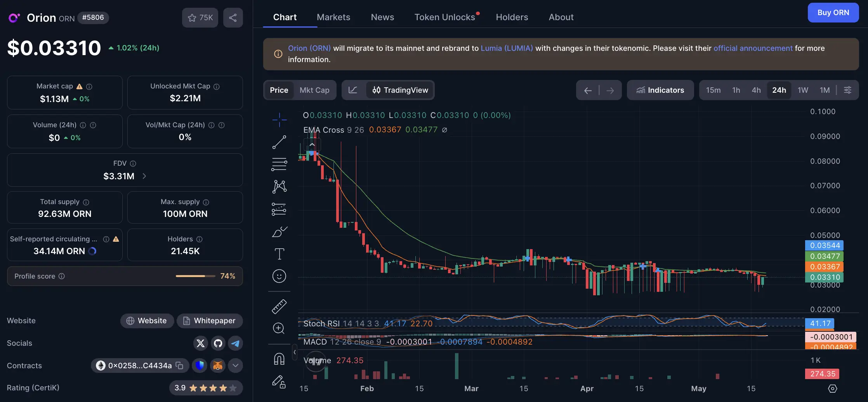Image resolution: width=868 pixels, height=402 pixels.
Task: Follow the official announcement link
Action: point(753,48)
